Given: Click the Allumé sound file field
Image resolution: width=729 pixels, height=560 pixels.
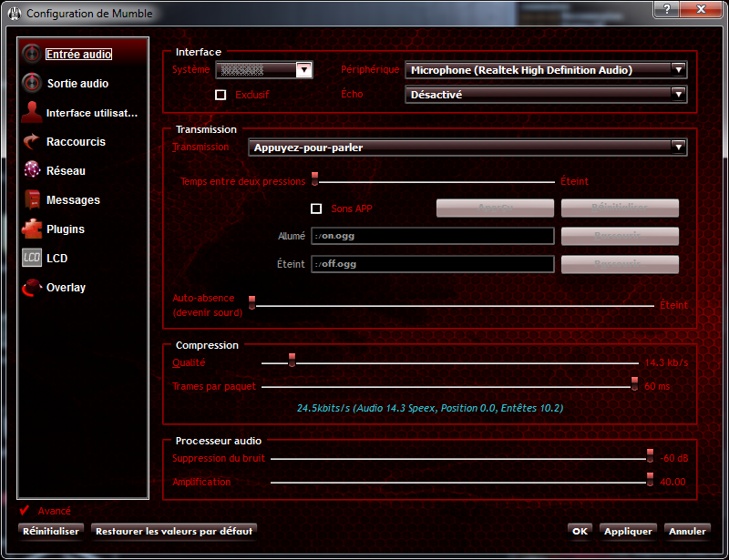Looking at the screenshot, I should [432, 236].
